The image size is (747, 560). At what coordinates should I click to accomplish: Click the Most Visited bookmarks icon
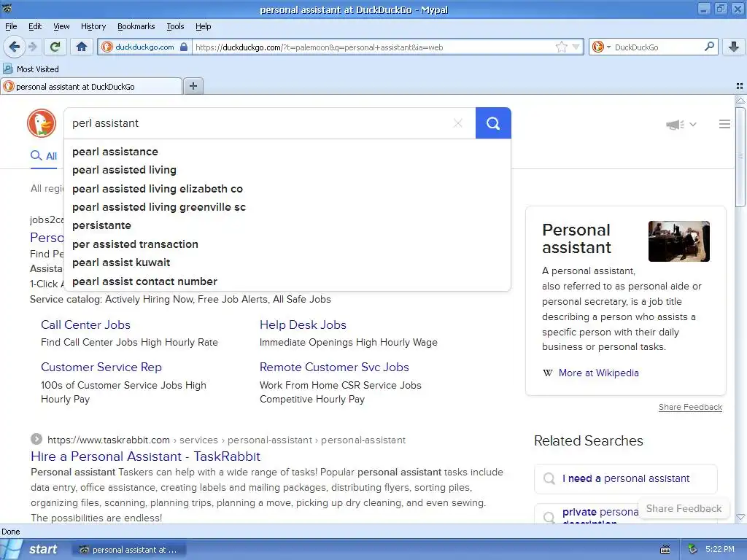[8, 69]
